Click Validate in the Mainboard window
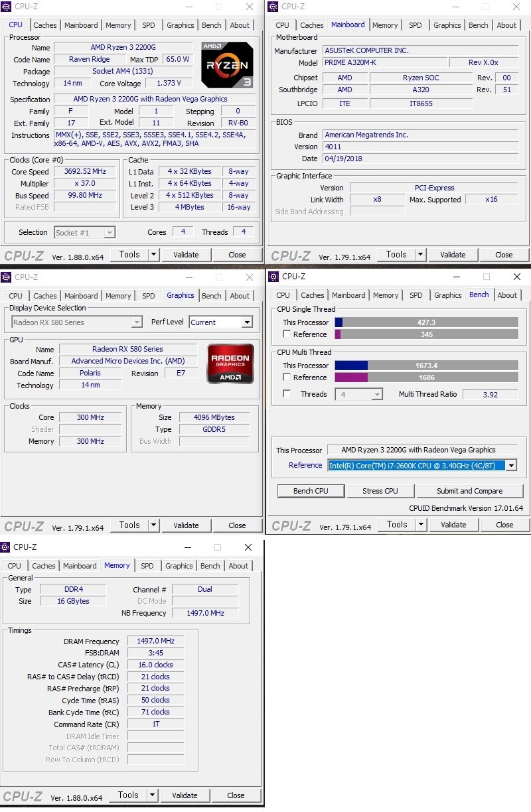This screenshot has width=531, height=812. click(453, 254)
